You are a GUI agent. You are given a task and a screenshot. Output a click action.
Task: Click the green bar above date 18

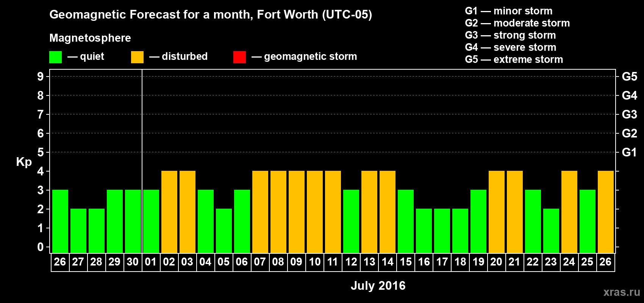coord(460,231)
